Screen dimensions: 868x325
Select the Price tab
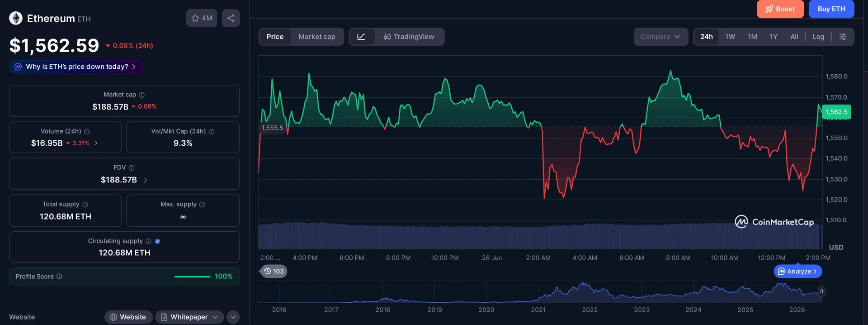point(275,37)
